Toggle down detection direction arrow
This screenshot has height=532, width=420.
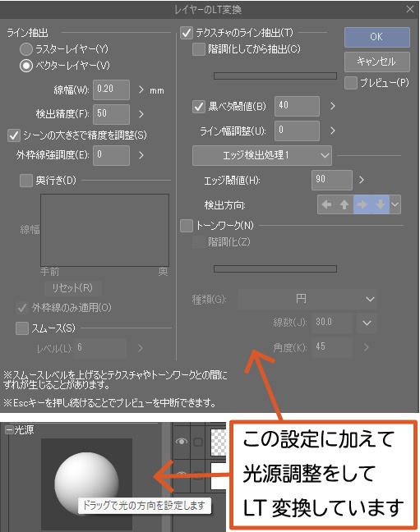tap(381, 204)
